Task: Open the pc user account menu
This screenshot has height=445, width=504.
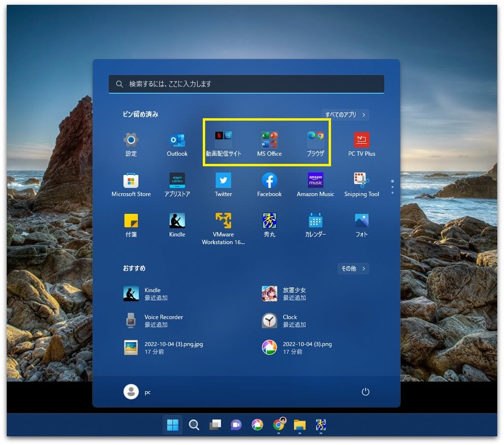Action: point(137,392)
